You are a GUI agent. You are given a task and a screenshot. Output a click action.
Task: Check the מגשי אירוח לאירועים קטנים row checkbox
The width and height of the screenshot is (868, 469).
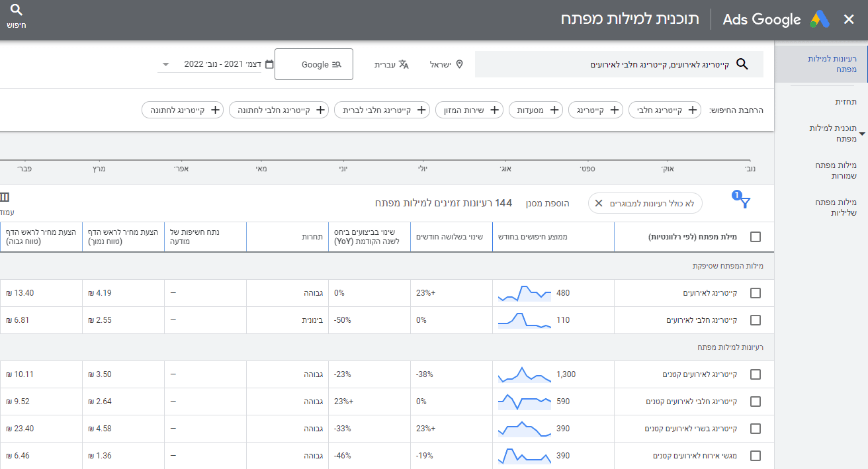[756, 456]
